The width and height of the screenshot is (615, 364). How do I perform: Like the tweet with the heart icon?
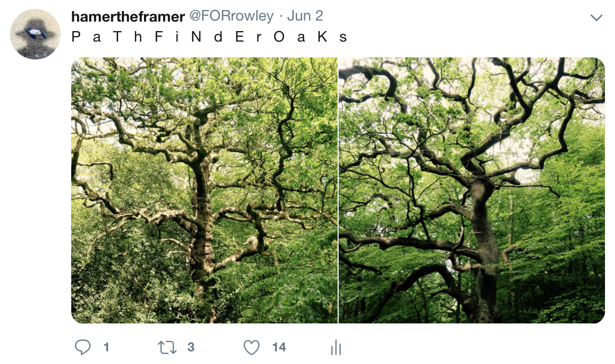point(252,348)
